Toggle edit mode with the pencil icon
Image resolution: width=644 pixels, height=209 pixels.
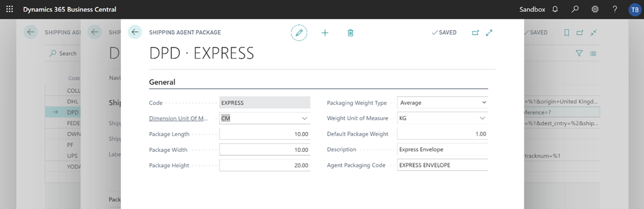click(299, 33)
